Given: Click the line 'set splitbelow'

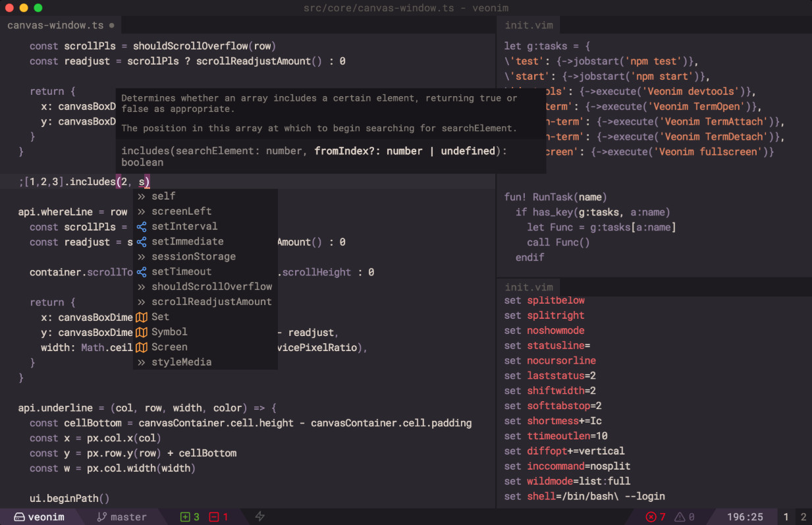Looking at the screenshot, I should coord(545,300).
